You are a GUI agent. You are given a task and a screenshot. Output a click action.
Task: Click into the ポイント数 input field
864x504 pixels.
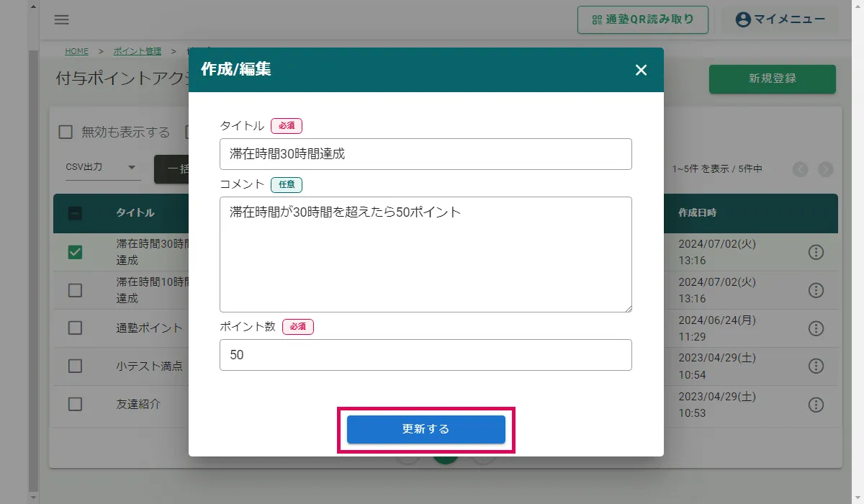coord(426,355)
